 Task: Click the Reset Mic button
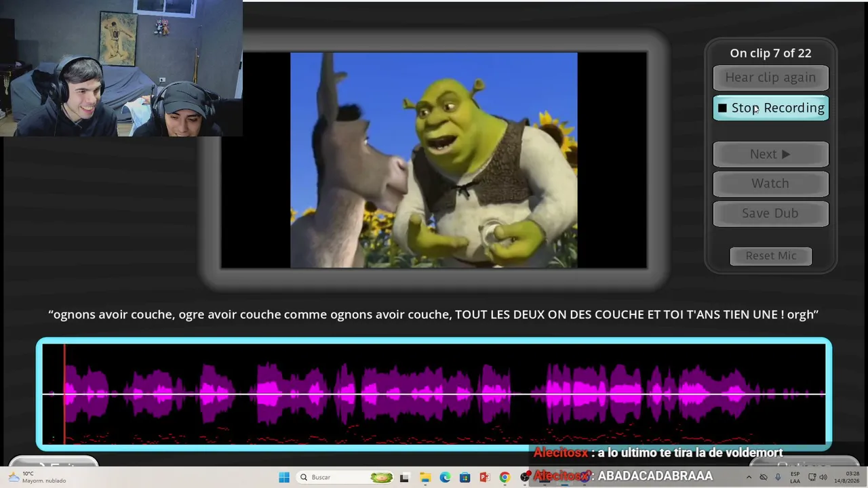(x=771, y=256)
